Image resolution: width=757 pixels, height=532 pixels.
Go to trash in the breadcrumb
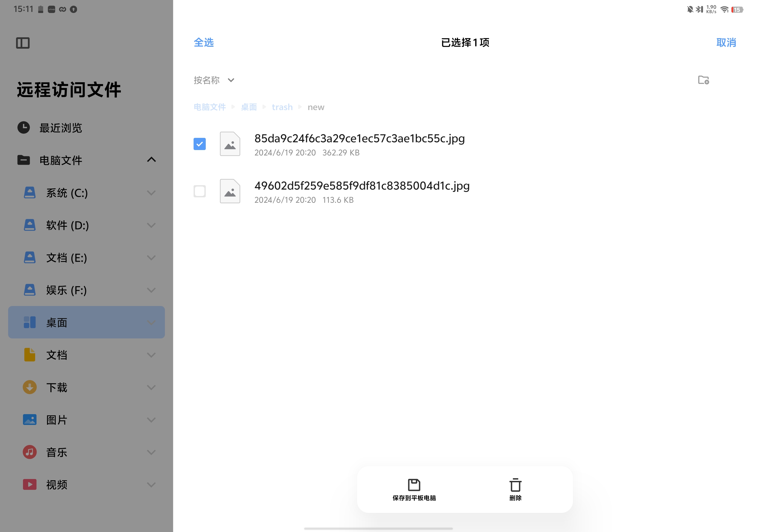pyautogui.click(x=282, y=107)
